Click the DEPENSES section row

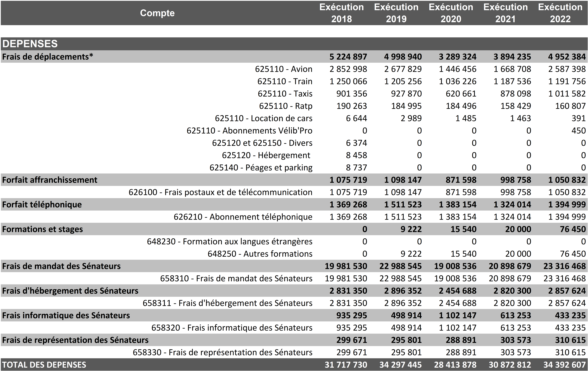[x=30, y=44]
